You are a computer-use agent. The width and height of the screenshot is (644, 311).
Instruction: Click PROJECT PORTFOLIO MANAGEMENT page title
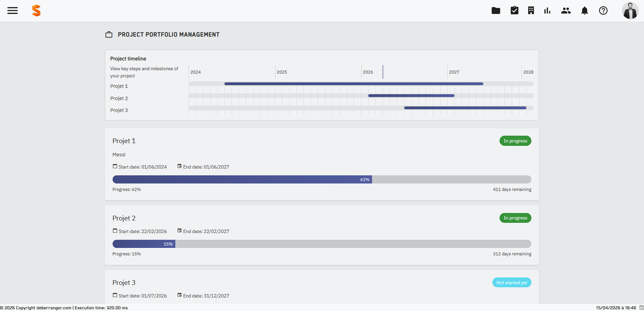(x=169, y=35)
